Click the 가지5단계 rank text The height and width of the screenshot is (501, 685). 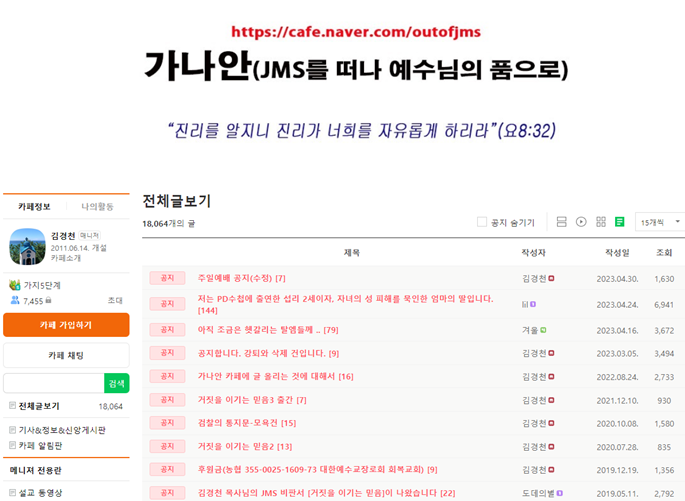click(42, 285)
